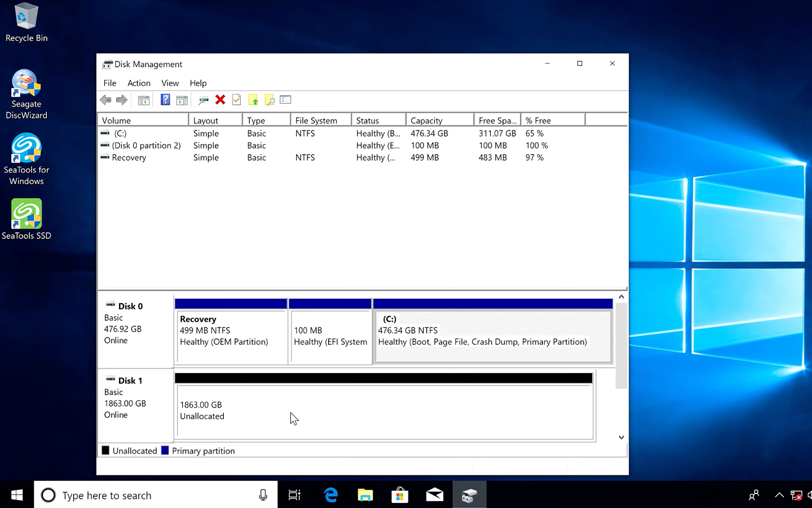Sort by the Layout column header
The height and width of the screenshot is (508, 812).
(215, 120)
